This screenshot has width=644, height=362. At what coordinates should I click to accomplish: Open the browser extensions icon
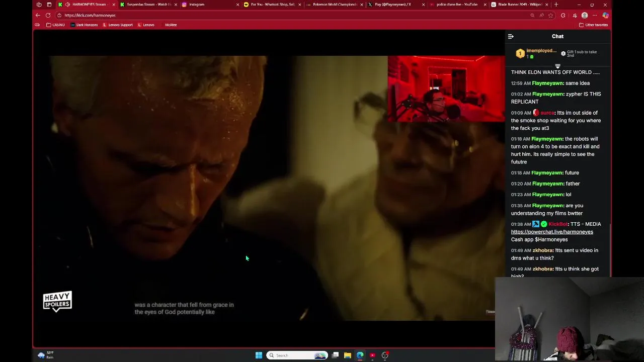[563, 15]
